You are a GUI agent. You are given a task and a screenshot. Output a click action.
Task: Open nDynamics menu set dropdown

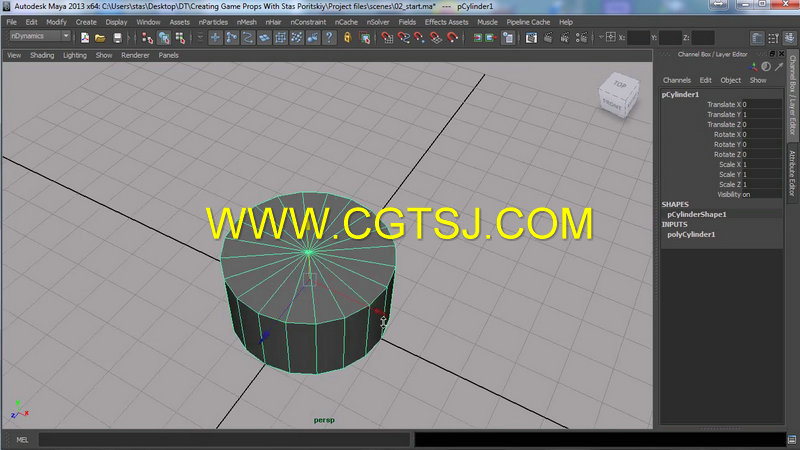[x=39, y=36]
